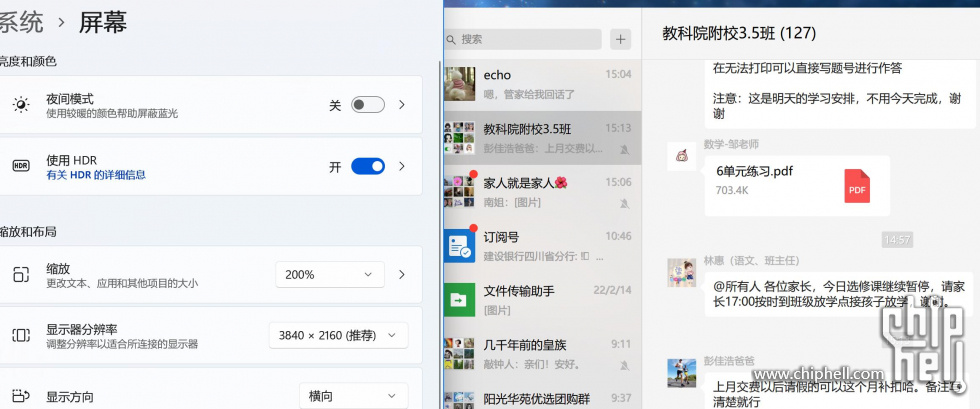Click the plus button beside WeChat search
Image resolution: width=980 pixels, height=409 pixels.
[620, 39]
